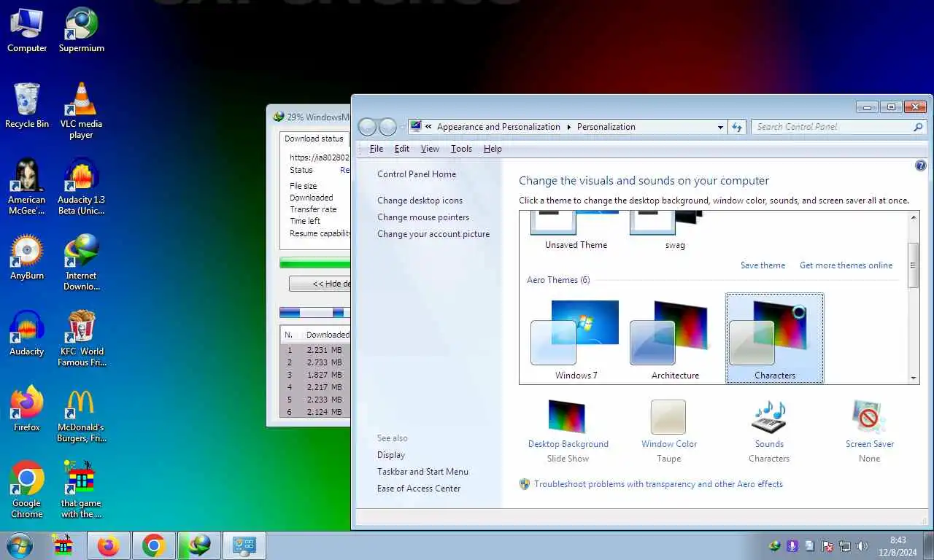This screenshot has width=934, height=560.
Task: Open the Help menu
Action: [493, 149]
